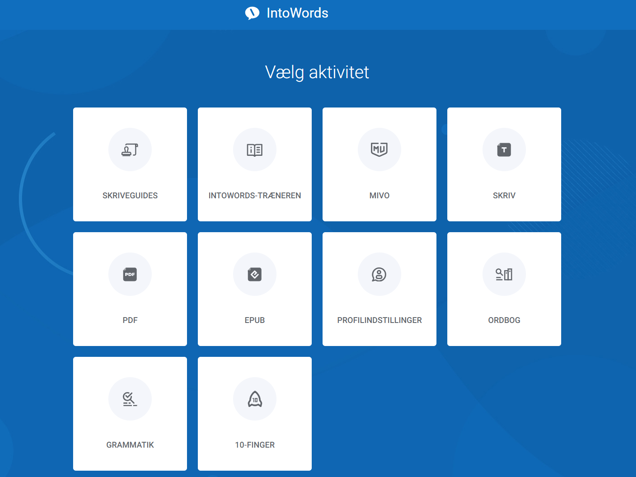Image resolution: width=636 pixels, height=477 pixels.
Task: Choose the MIVO activity label
Action: pyautogui.click(x=379, y=196)
